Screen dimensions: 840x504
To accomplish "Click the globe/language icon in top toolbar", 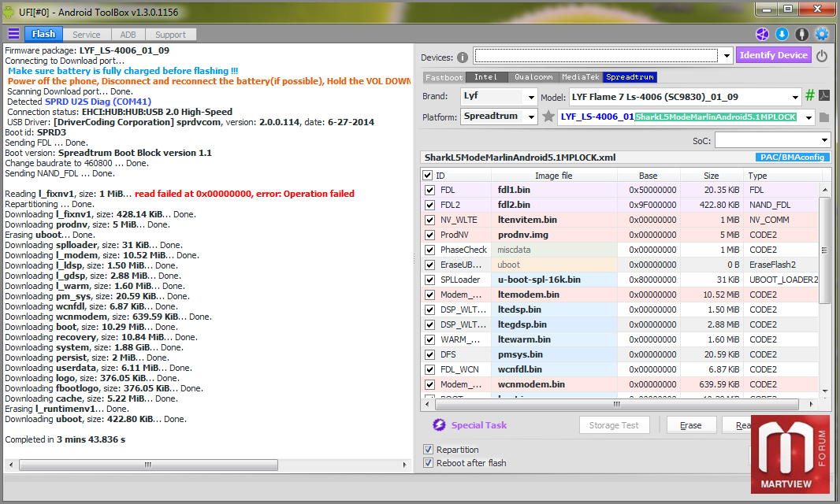I will tap(762, 35).
